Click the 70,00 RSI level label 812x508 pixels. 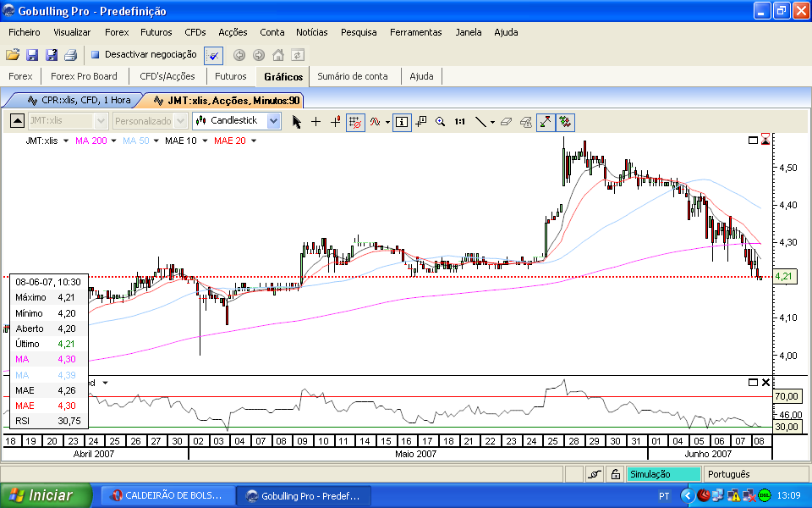coord(787,396)
